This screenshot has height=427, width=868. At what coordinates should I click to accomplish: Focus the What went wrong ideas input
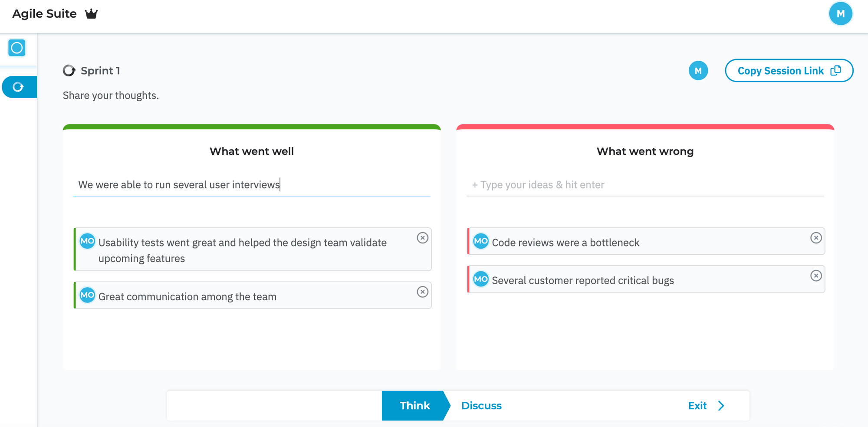[645, 185]
